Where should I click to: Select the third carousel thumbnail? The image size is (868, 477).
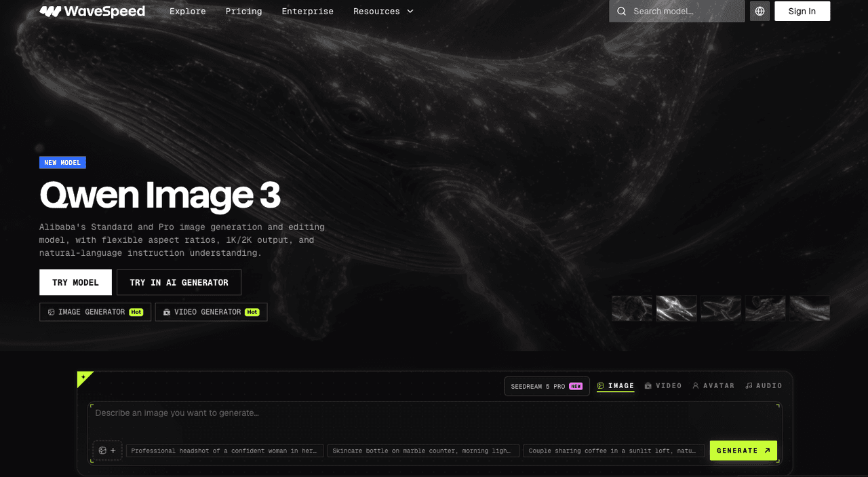[x=721, y=308]
